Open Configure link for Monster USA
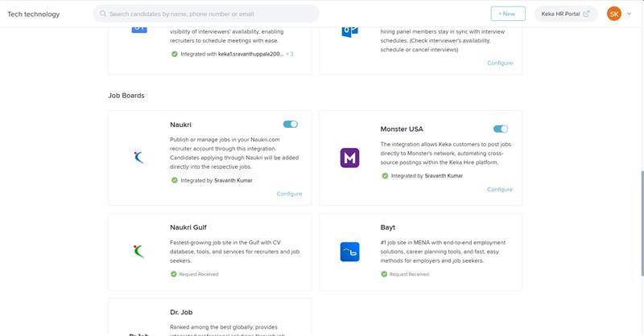 pos(499,190)
